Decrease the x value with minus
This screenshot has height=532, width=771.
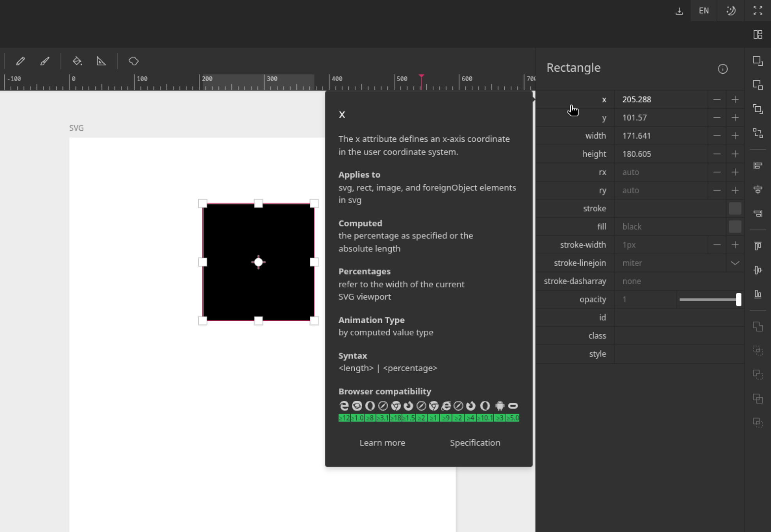(x=717, y=100)
